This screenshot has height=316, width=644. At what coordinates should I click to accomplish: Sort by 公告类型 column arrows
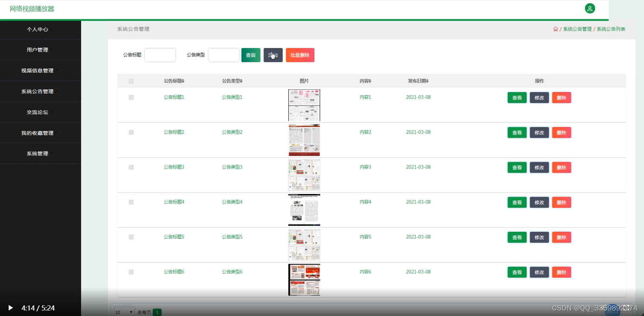241,81
